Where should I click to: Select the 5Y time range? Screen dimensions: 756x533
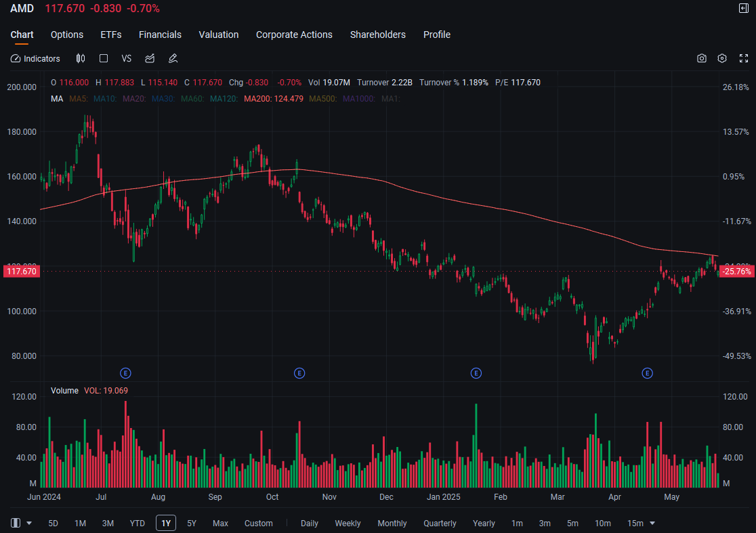tap(192, 523)
